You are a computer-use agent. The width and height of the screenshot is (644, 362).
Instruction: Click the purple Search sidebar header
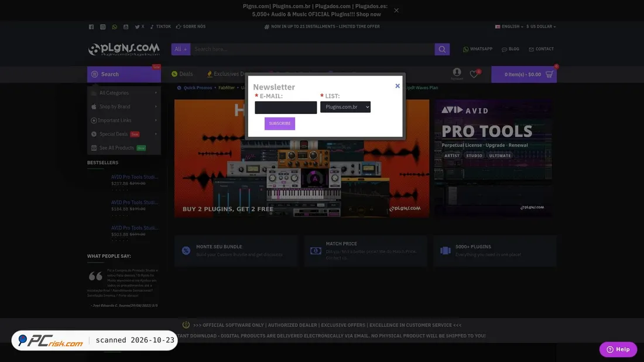coord(124,74)
